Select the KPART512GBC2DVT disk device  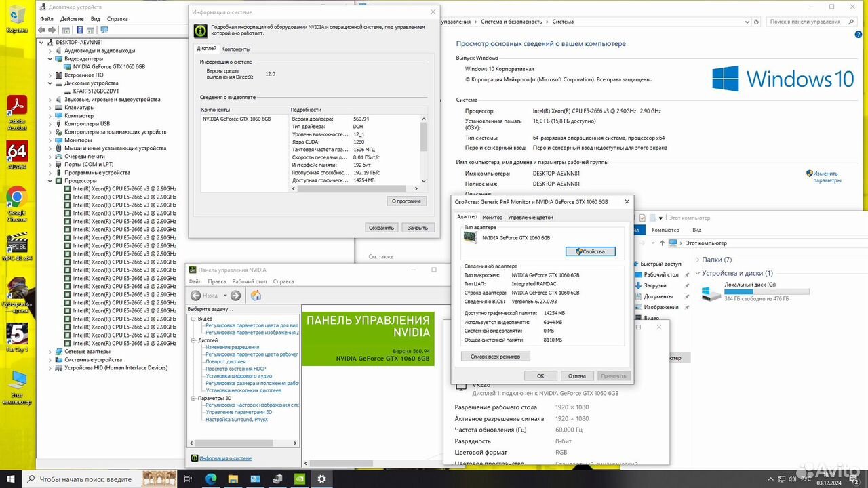96,91
